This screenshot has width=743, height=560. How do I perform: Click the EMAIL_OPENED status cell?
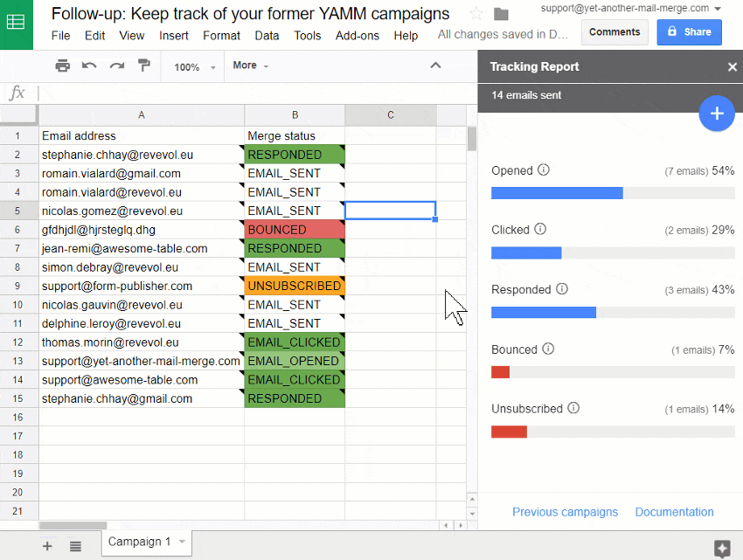pyautogui.click(x=295, y=361)
